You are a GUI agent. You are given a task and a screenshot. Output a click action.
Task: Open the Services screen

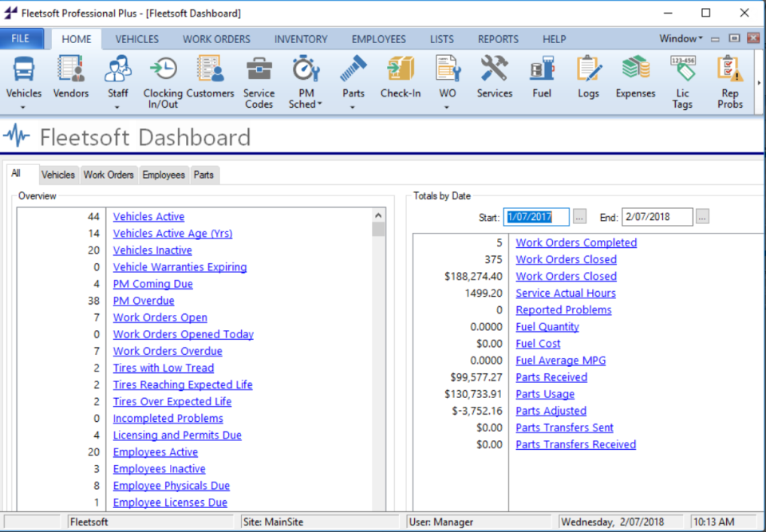point(495,77)
